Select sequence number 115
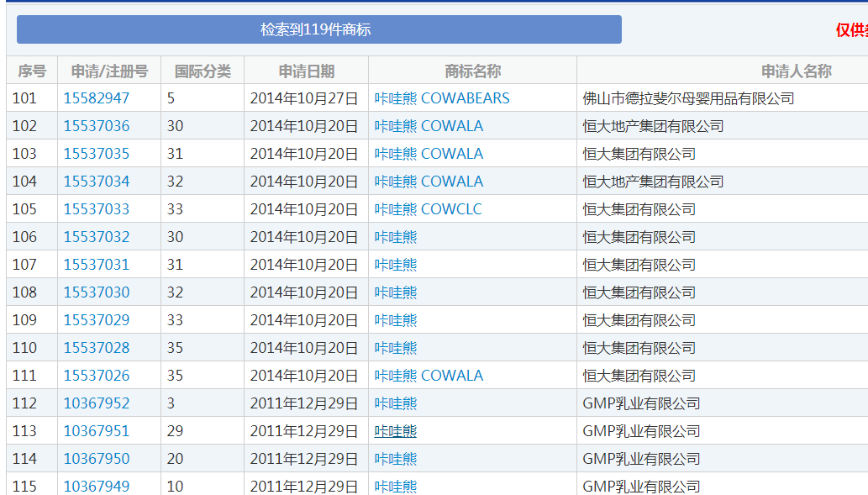868x495 pixels. 24,486
